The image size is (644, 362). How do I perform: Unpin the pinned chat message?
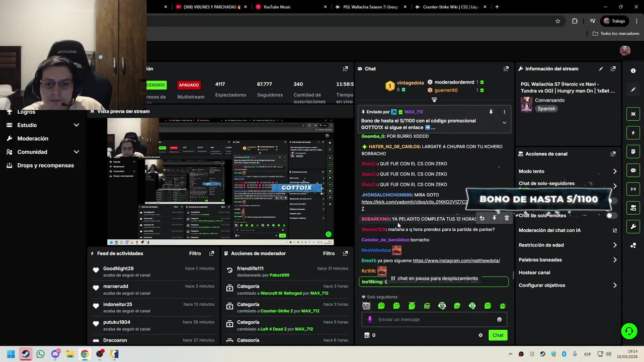tap(491, 112)
